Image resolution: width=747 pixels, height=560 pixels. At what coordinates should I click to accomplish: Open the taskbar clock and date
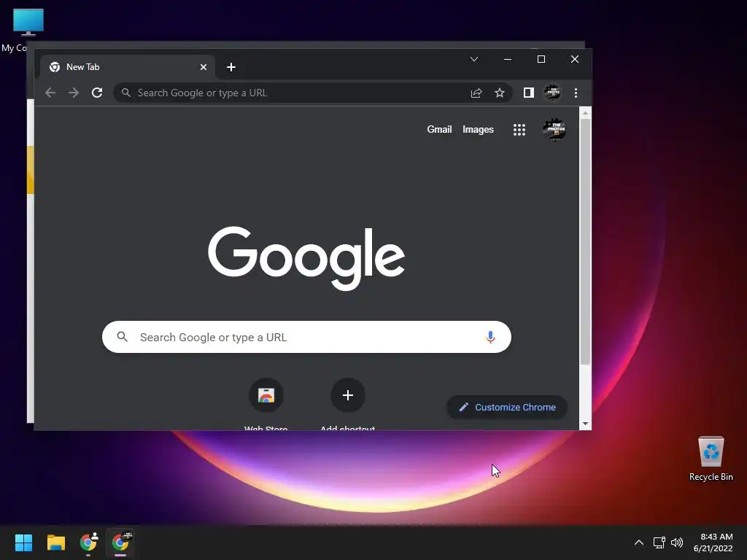(713, 542)
